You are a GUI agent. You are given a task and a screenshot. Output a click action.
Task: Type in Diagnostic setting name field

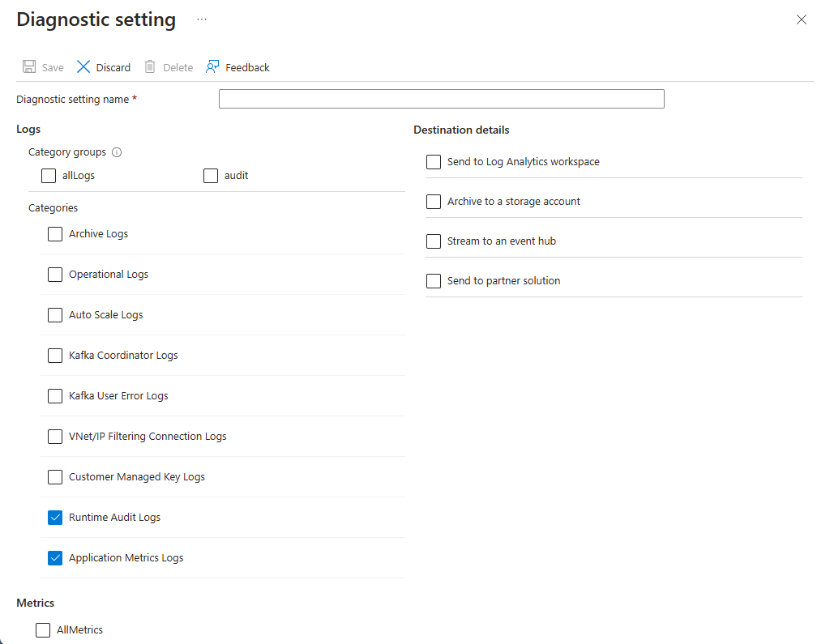441,99
